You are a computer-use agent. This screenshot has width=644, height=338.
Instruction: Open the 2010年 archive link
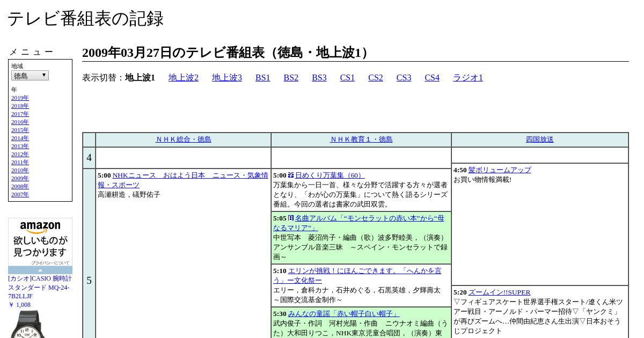[20, 171]
